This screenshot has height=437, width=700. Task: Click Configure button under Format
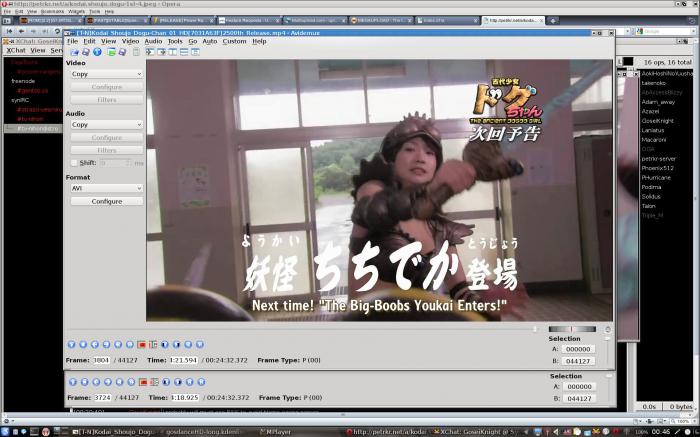107,201
